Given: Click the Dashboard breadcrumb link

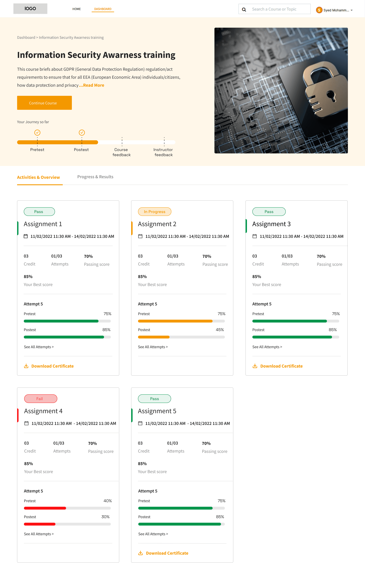Looking at the screenshot, I should (26, 37).
